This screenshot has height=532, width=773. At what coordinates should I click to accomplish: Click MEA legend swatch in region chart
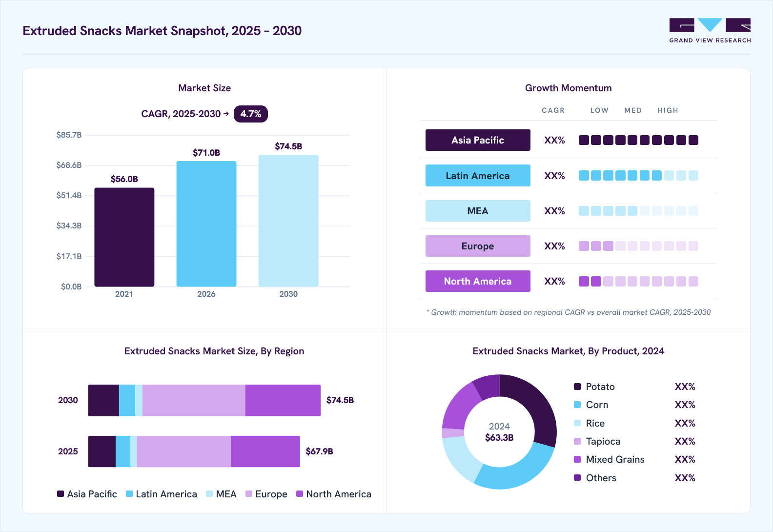pyautogui.click(x=209, y=494)
